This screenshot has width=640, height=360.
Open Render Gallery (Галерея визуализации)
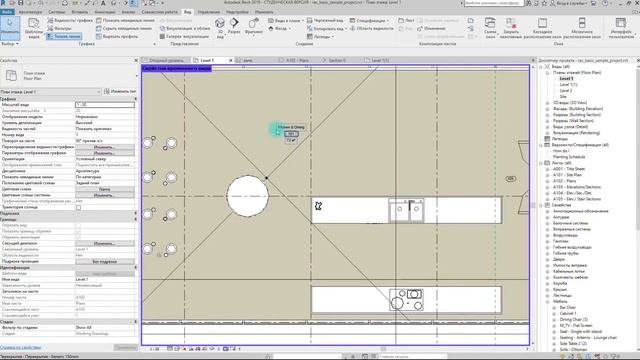pos(184,36)
